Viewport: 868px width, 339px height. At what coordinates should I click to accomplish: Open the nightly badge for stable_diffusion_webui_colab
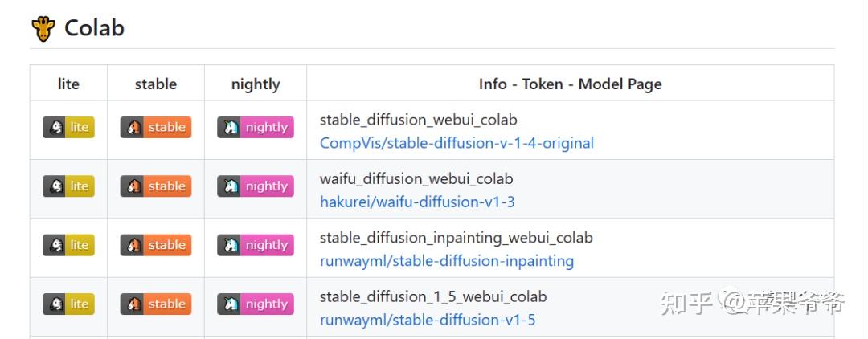click(x=256, y=127)
